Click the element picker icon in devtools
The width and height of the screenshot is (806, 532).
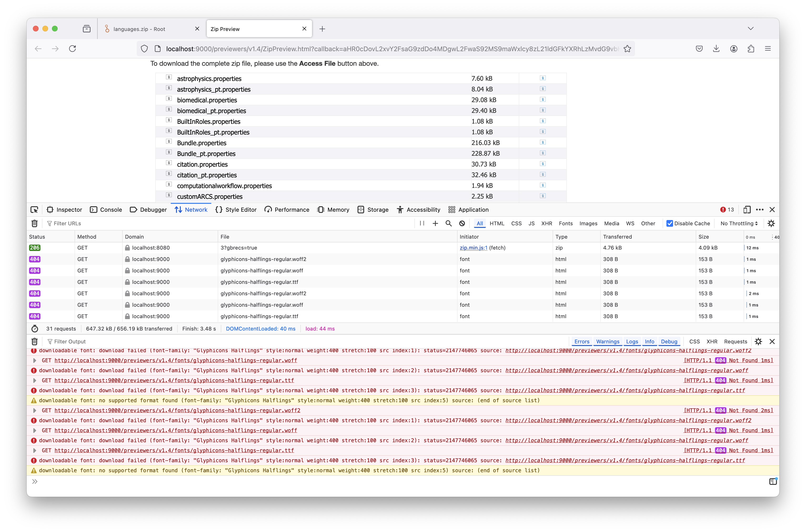(34, 210)
